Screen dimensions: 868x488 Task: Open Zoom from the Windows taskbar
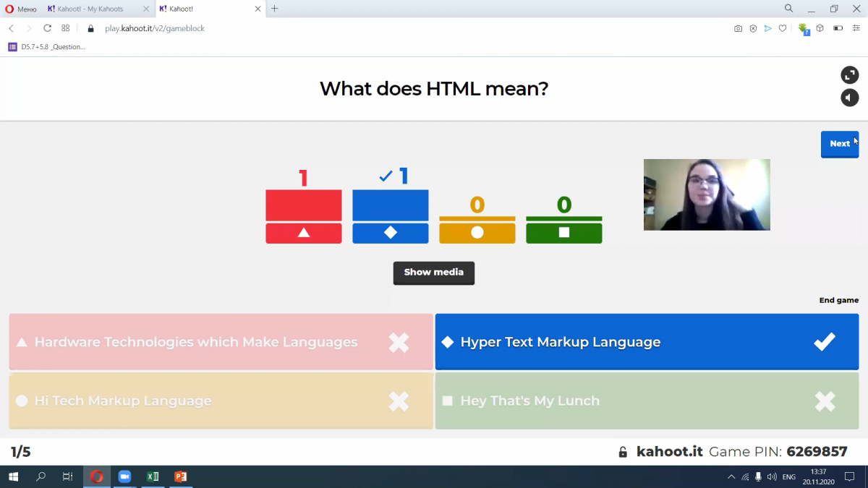pos(124,476)
